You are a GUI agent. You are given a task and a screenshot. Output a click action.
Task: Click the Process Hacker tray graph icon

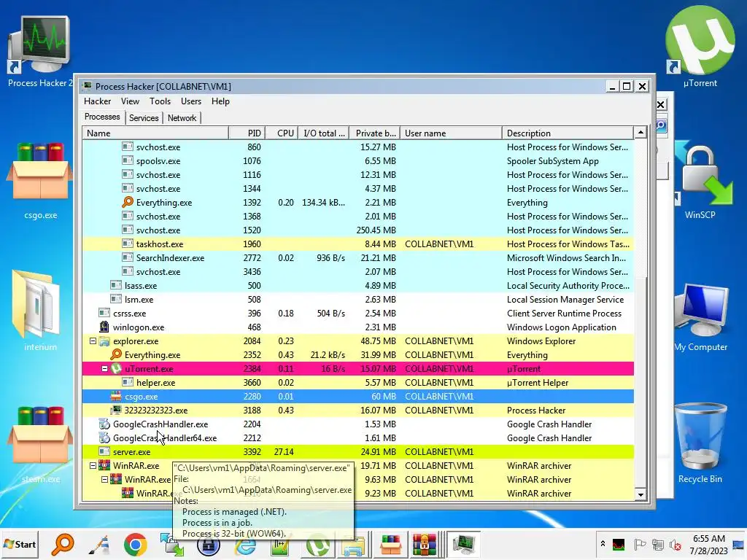(619, 544)
